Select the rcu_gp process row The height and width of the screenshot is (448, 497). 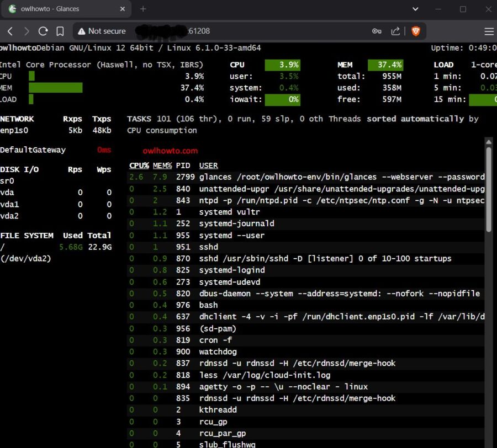[305, 422]
